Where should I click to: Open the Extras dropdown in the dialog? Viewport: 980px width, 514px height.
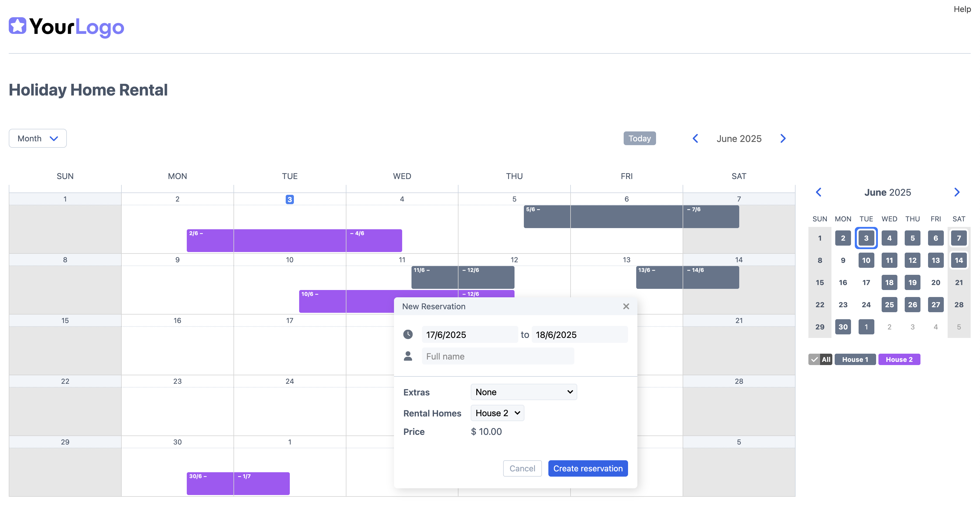(x=524, y=392)
